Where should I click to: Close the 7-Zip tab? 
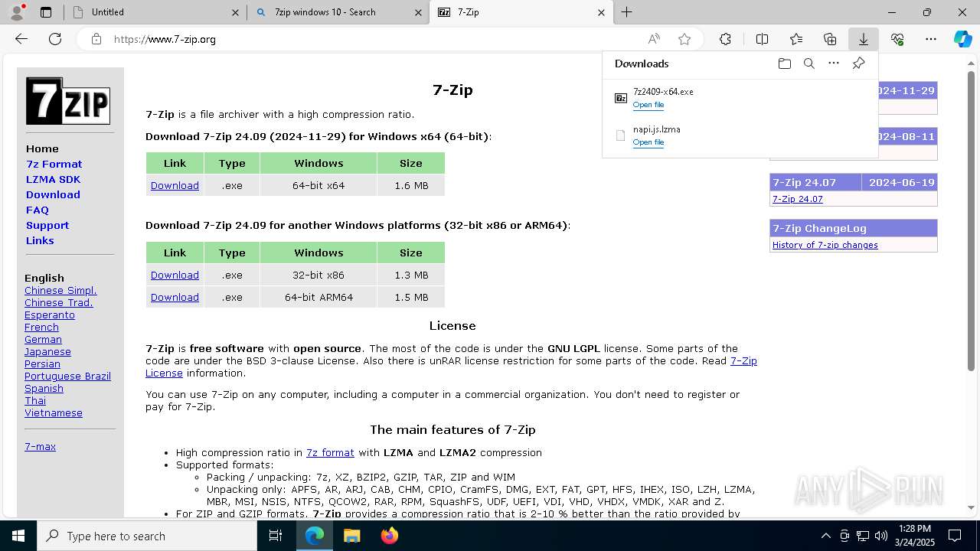601,12
